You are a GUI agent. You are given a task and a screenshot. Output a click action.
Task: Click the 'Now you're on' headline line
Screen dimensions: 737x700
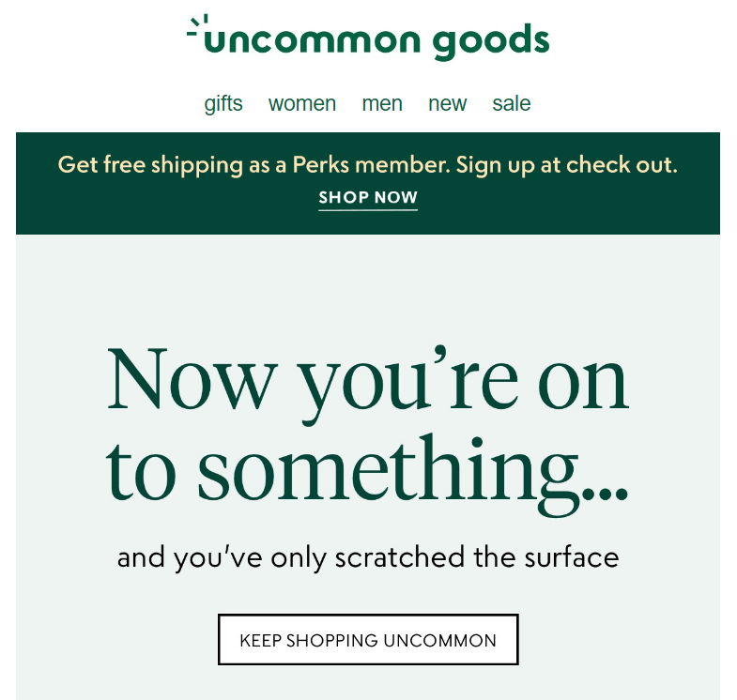click(368, 383)
